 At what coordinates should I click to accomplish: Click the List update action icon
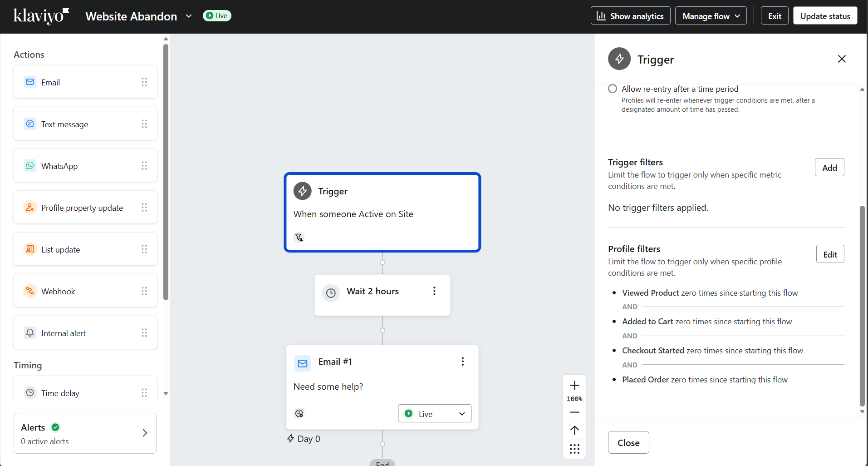[29, 249]
